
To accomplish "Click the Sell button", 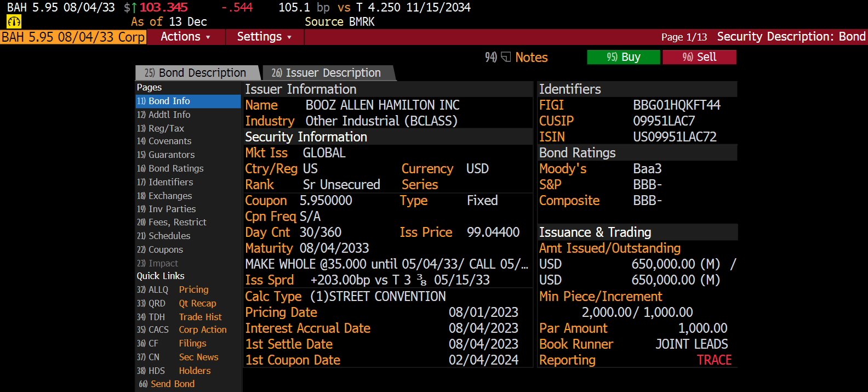I will 699,57.
